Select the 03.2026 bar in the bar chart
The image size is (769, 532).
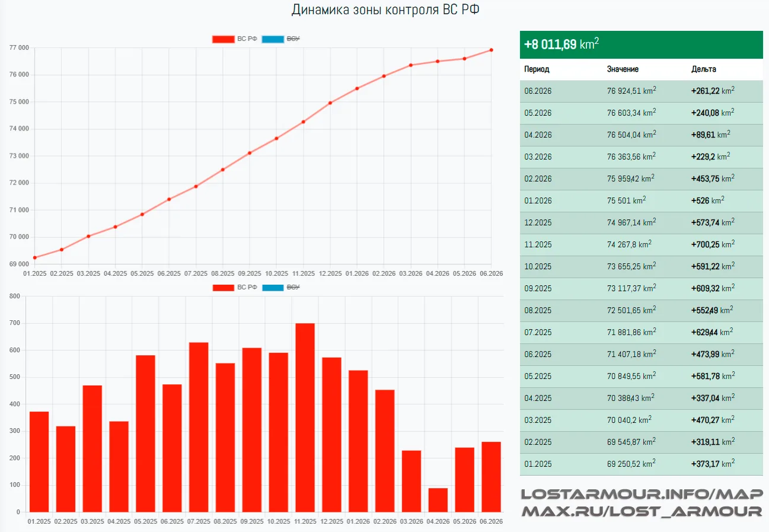[x=412, y=481]
